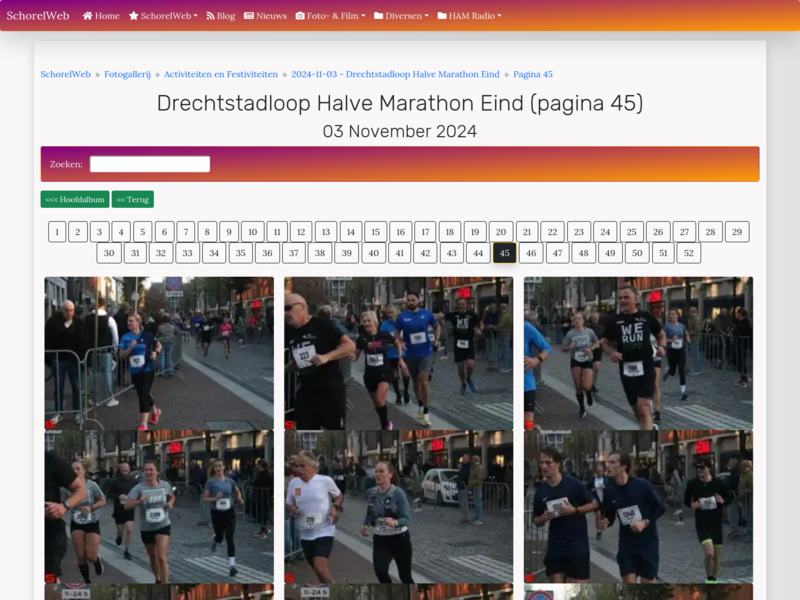The height and width of the screenshot is (600, 800).
Task: Go to Home in the navbar
Action: pyautogui.click(x=101, y=16)
